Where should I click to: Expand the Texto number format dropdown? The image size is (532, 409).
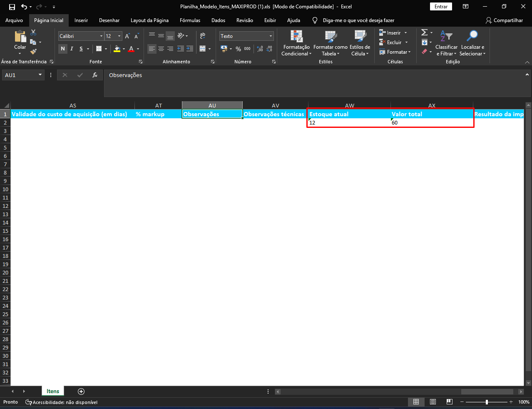click(x=271, y=36)
